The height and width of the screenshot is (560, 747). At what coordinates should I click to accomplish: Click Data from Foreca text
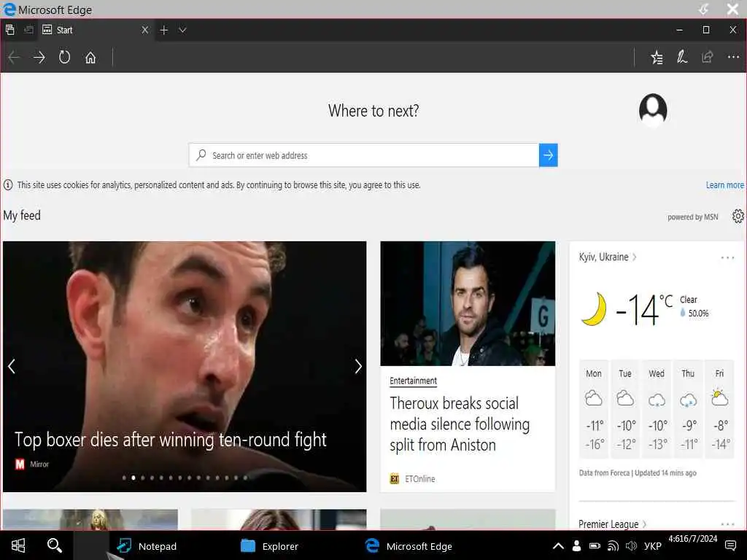(x=604, y=472)
